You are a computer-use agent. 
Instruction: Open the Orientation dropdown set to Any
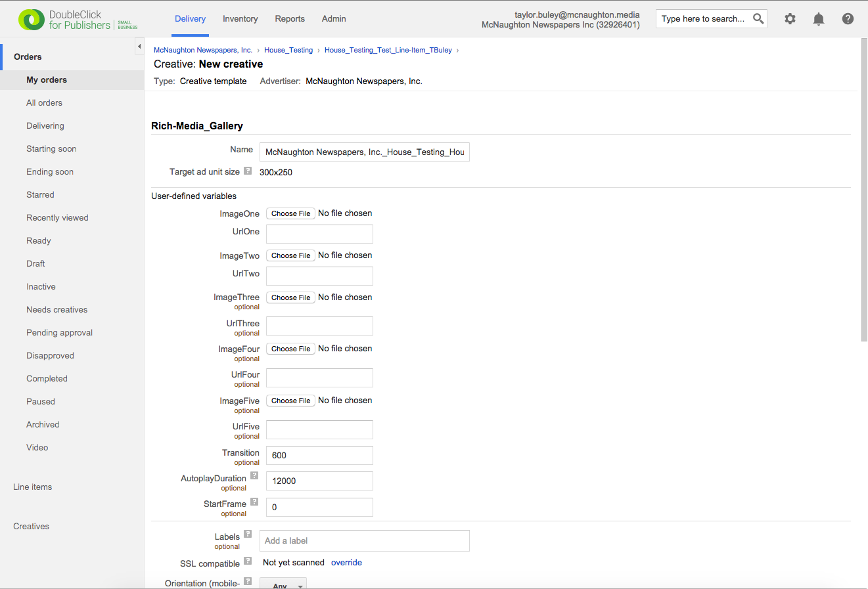pyautogui.click(x=283, y=585)
